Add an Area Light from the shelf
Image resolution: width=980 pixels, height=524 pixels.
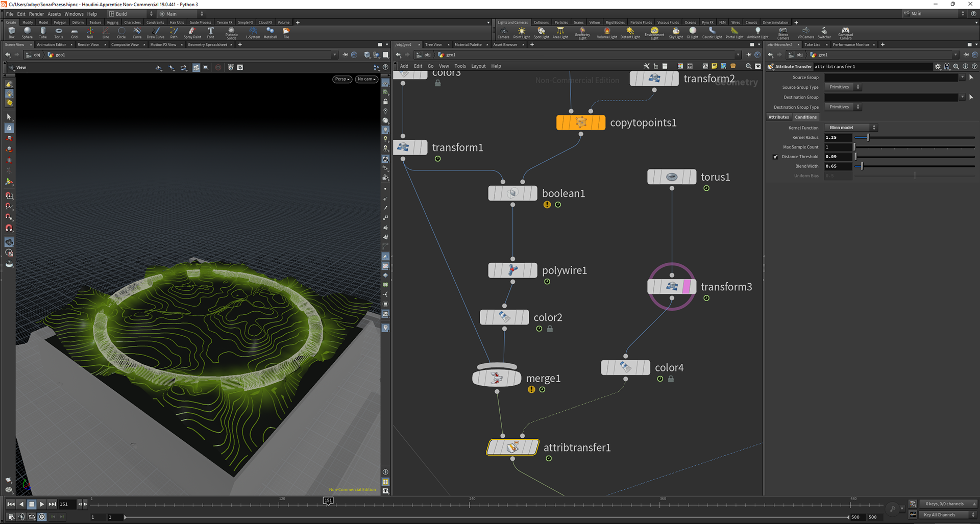[560, 33]
